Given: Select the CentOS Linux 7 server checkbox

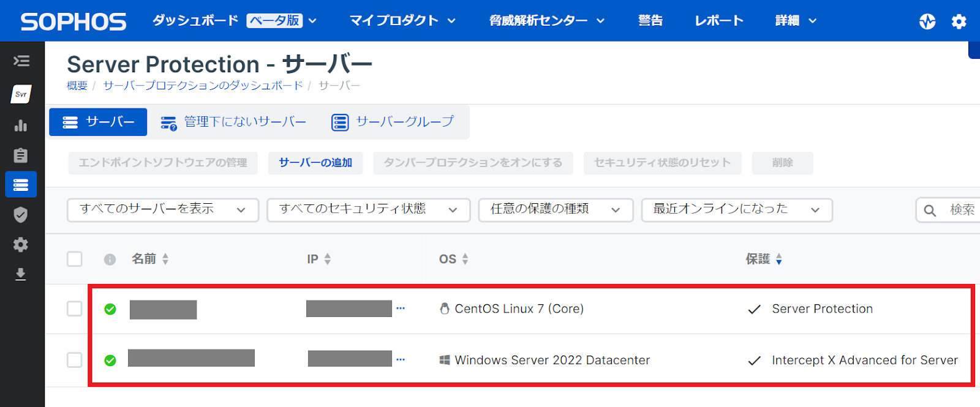Looking at the screenshot, I should point(75,308).
